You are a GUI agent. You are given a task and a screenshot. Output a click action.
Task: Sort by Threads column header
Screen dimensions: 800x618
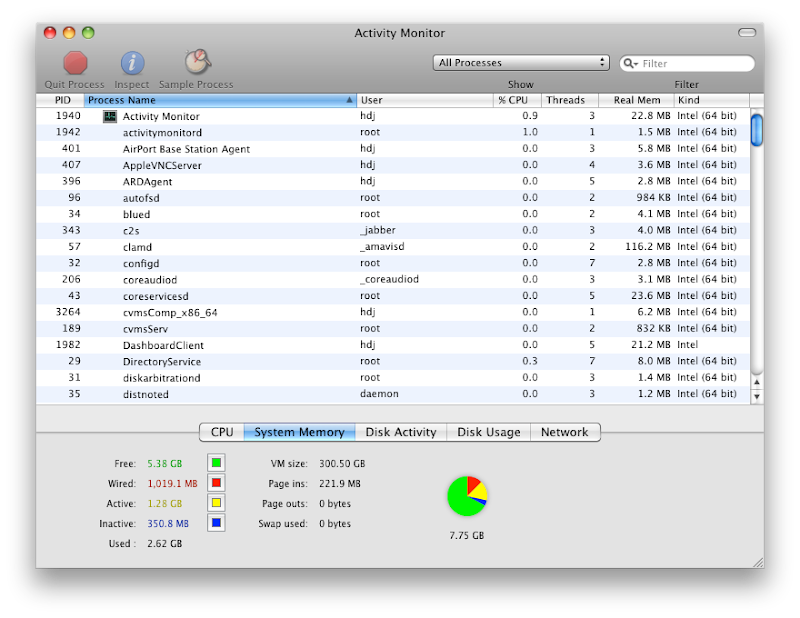tap(569, 100)
